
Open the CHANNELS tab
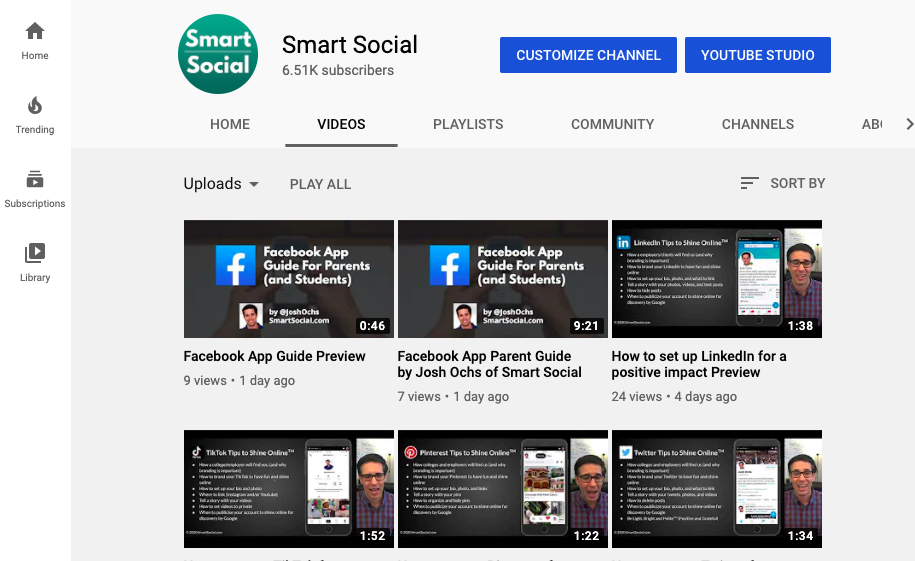757,124
